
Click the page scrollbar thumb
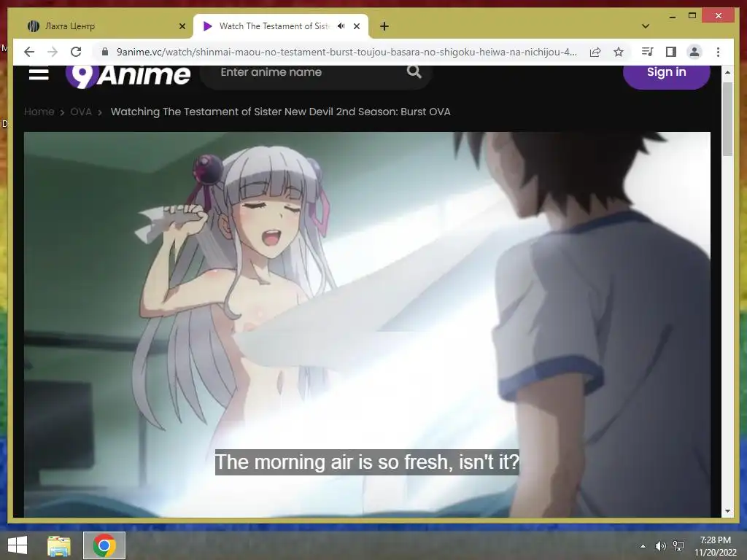click(727, 119)
